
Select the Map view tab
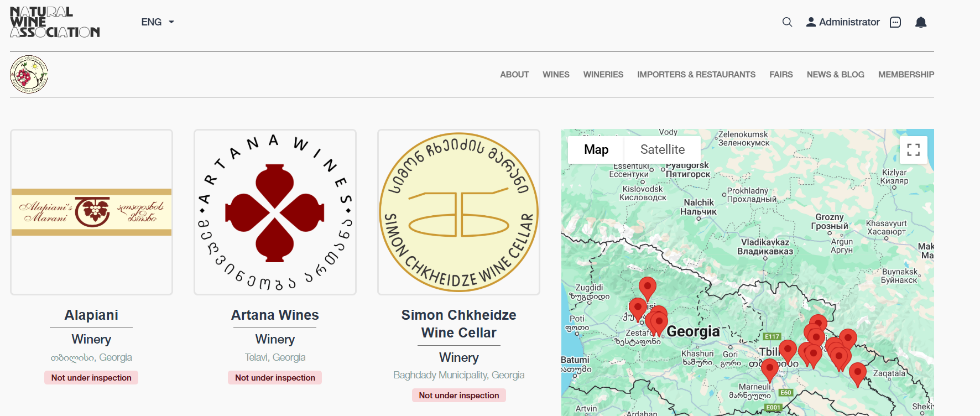point(596,149)
